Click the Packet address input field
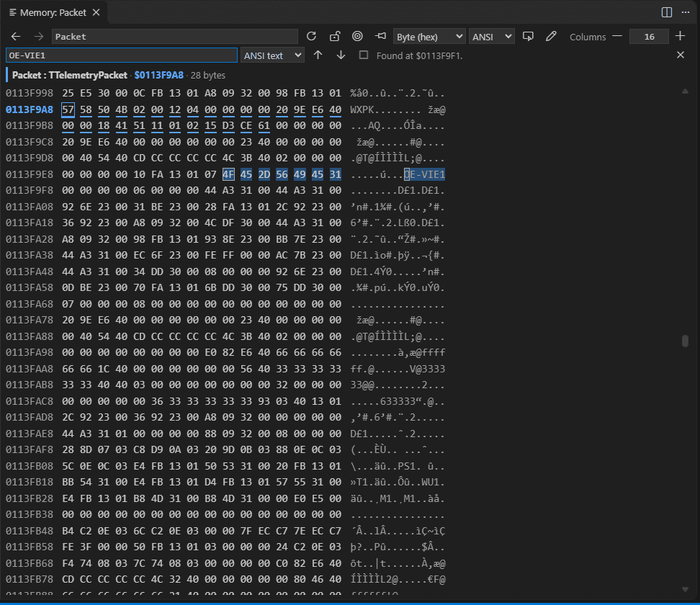 pos(174,37)
